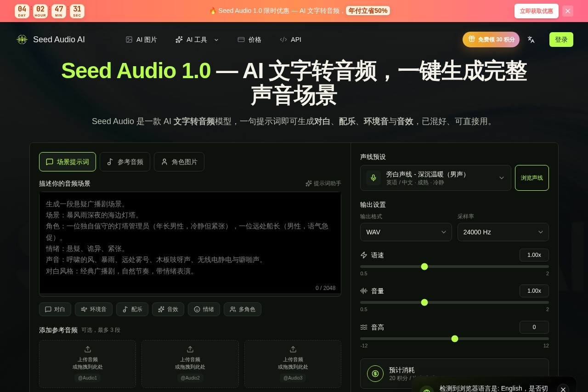Screen dimensions: 588x392
Task: Click the 免费领 30 积分 gift button
Action: click(491, 40)
